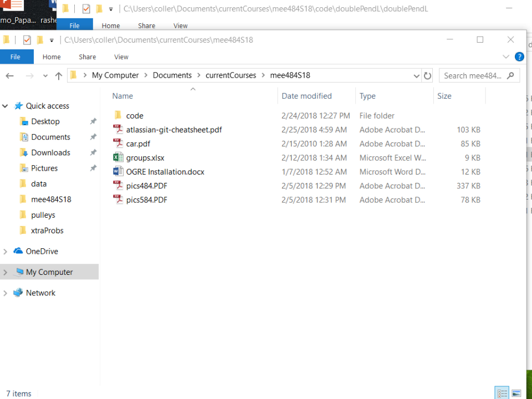
Task: Click the Documents folder icon in sidebar
Action: (24, 137)
